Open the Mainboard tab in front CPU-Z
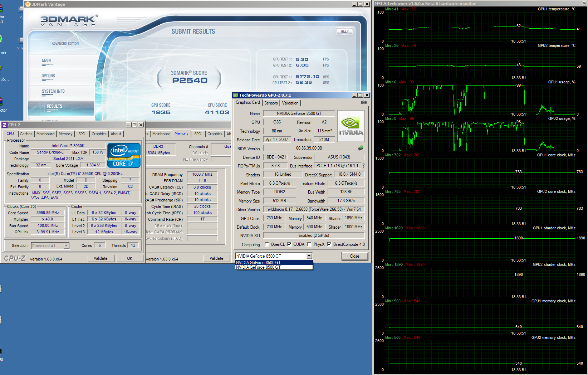The width and height of the screenshot is (588, 375). click(x=45, y=134)
